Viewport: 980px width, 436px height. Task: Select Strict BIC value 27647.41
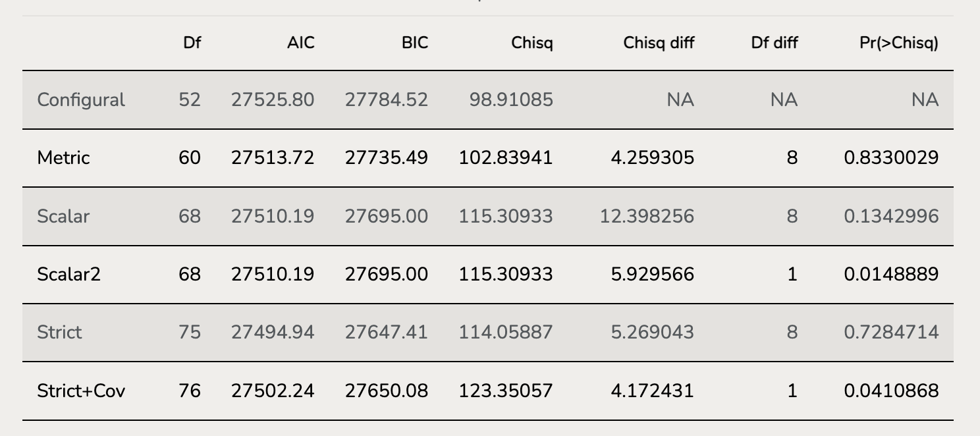[x=386, y=332]
